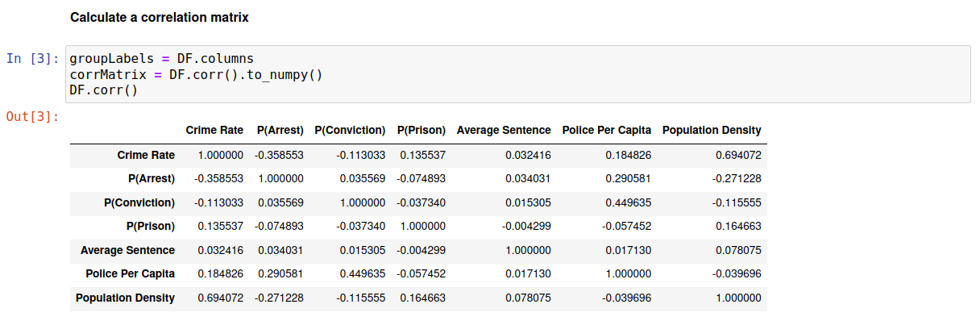The width and height of the screenshot is (980, 321).
Task: Click 0.164663 in the Population Density row
Action: coord(424,298)
